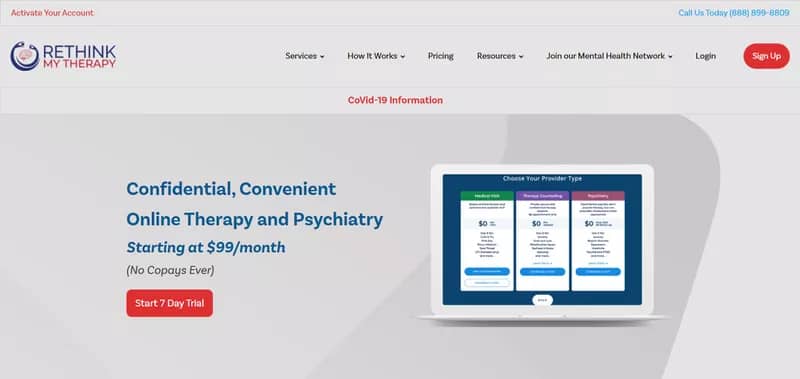This screenshot has width=800, height=379.
Task: Open the Login page
Action: click(706, 56)
